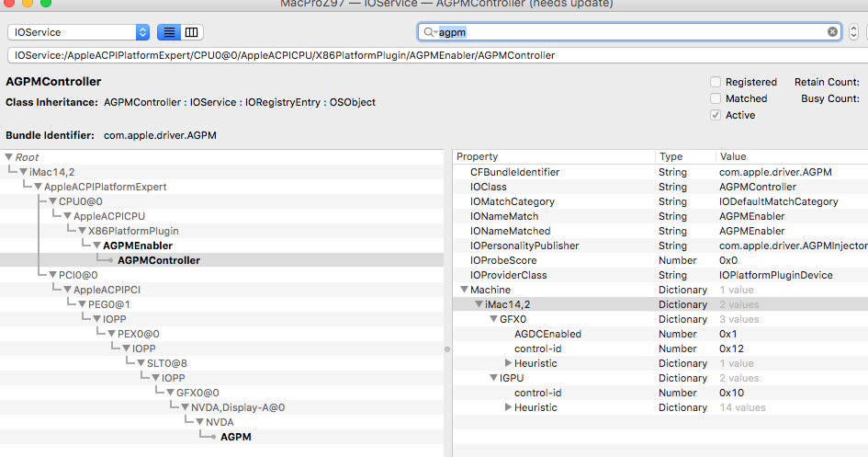The width and height of the screenshot is (868, 457).
Task: Collapse the NVDA,Display-A@0 node
Action: [x=185, y=407]
